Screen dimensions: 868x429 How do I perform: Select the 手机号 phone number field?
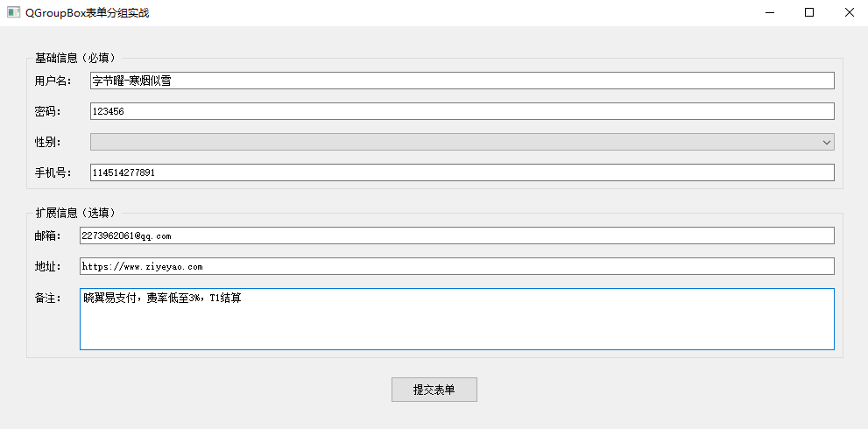(462, 172)
